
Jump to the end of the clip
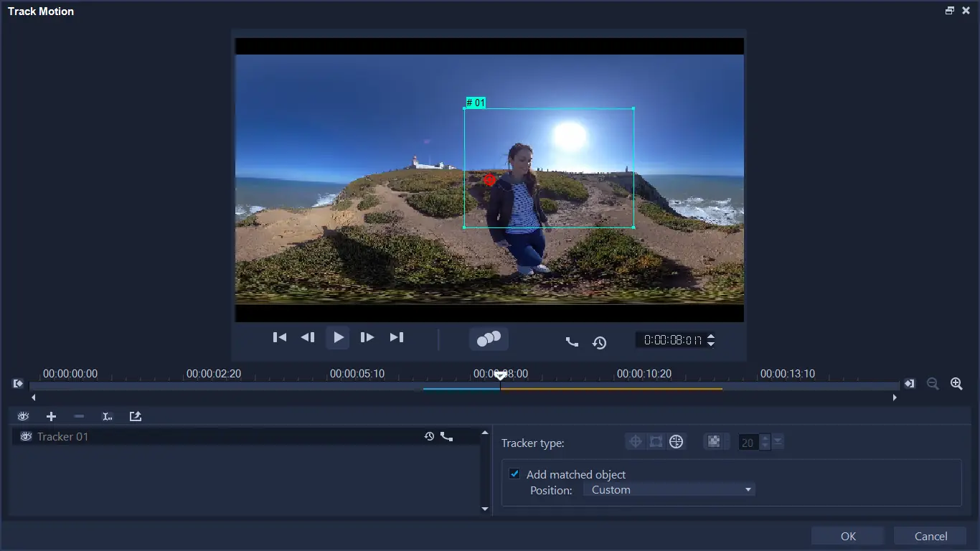(x=397, y=337)
